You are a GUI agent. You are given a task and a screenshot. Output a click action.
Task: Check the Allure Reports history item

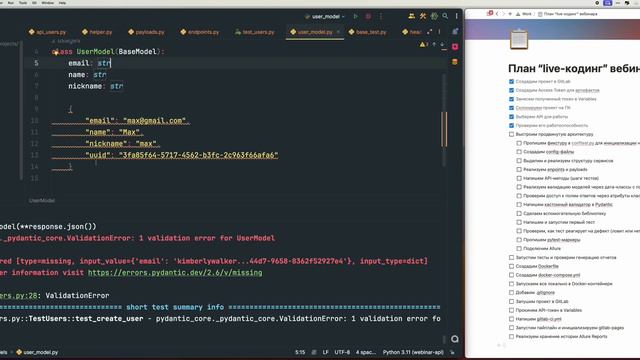511,337
